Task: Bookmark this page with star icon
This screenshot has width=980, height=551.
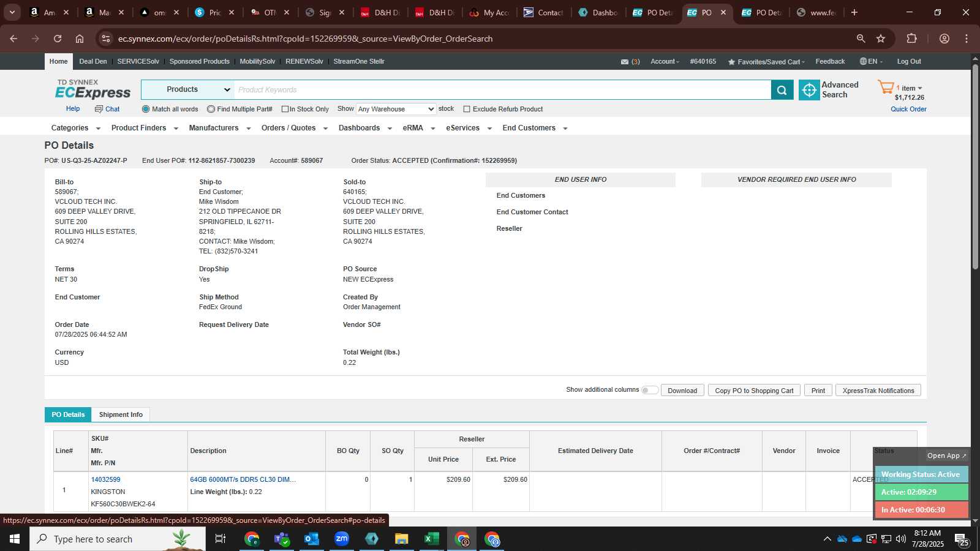Action: [x=881, y=39]
